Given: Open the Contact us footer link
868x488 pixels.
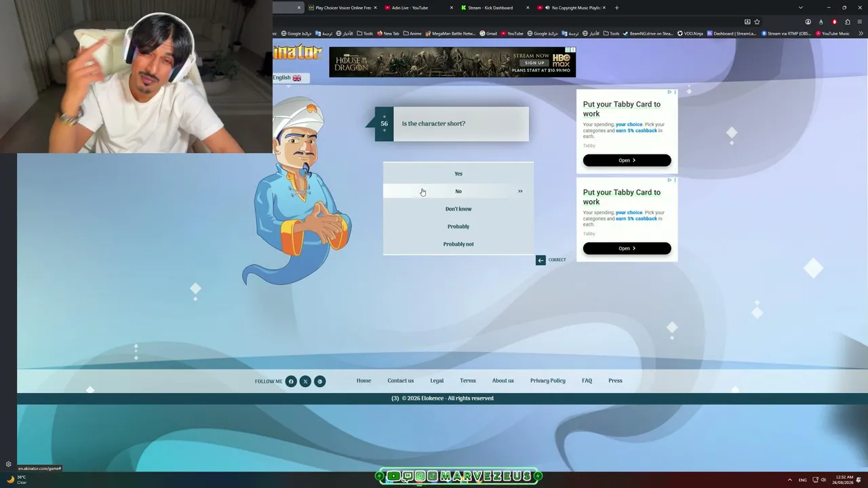Looking at the screenshot, I should click(401, 381).
